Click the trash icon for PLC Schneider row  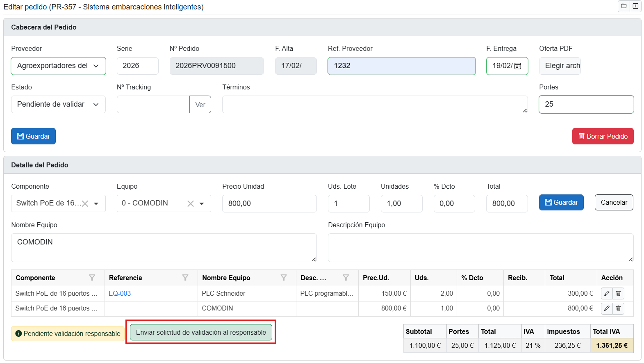click(x=618, y=294)
